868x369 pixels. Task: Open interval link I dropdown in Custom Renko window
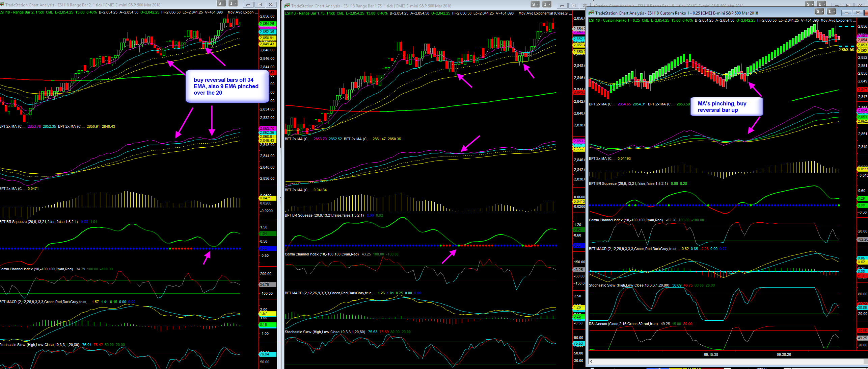coord(831,11)
